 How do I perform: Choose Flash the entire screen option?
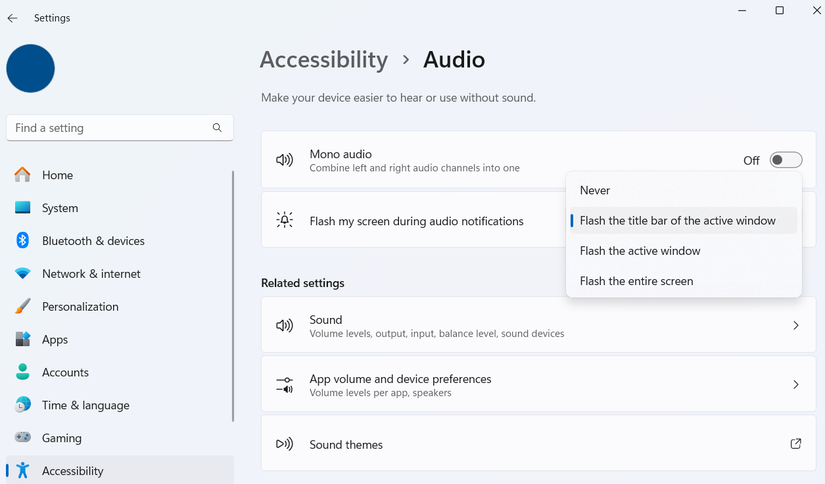click(636, 281)
